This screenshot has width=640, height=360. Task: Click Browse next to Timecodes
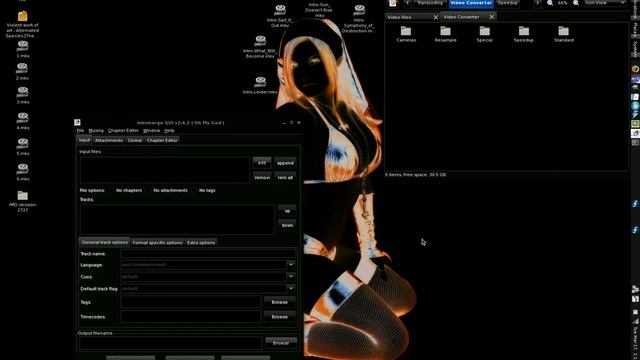(x=280, y=317)
